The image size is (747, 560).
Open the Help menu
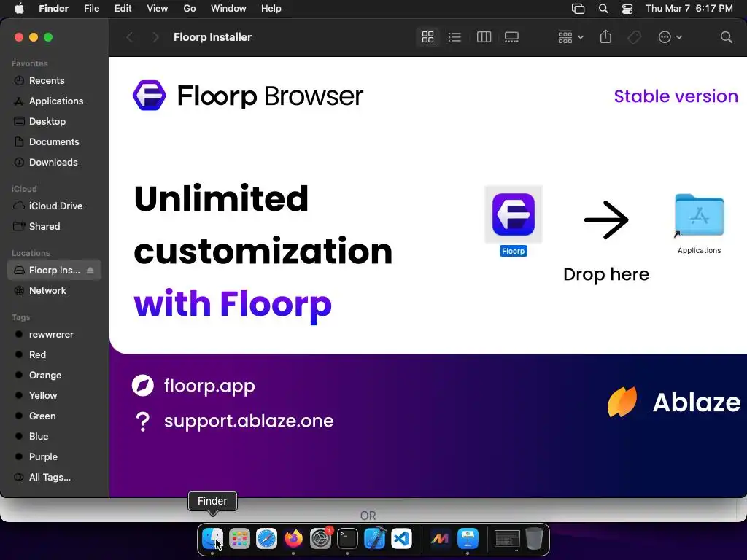coord(271,9)
